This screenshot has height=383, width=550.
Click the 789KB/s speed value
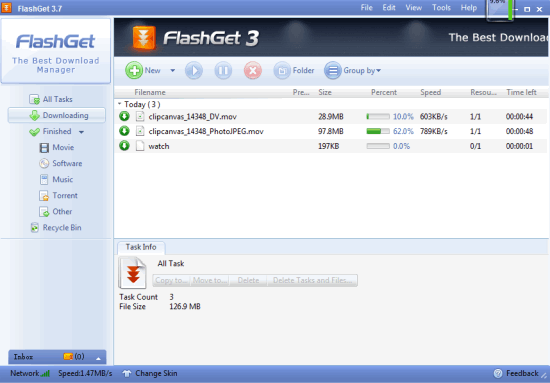[x=434, y=131]
